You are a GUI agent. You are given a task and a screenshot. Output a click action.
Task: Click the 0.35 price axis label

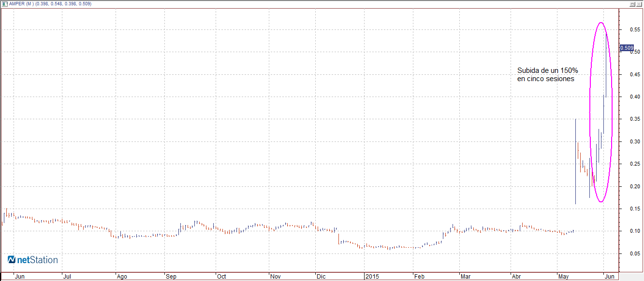pyautogui.click(x=634, y=119)
